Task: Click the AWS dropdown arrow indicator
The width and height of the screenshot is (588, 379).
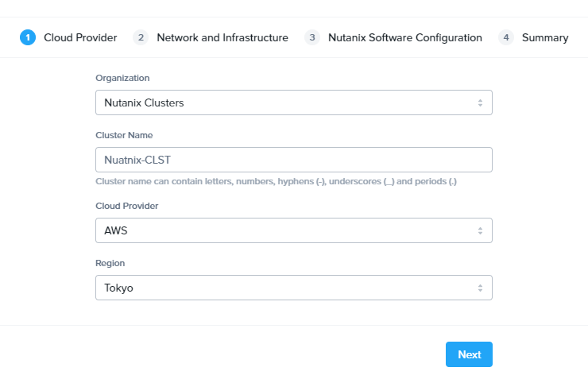Action: 480,230
